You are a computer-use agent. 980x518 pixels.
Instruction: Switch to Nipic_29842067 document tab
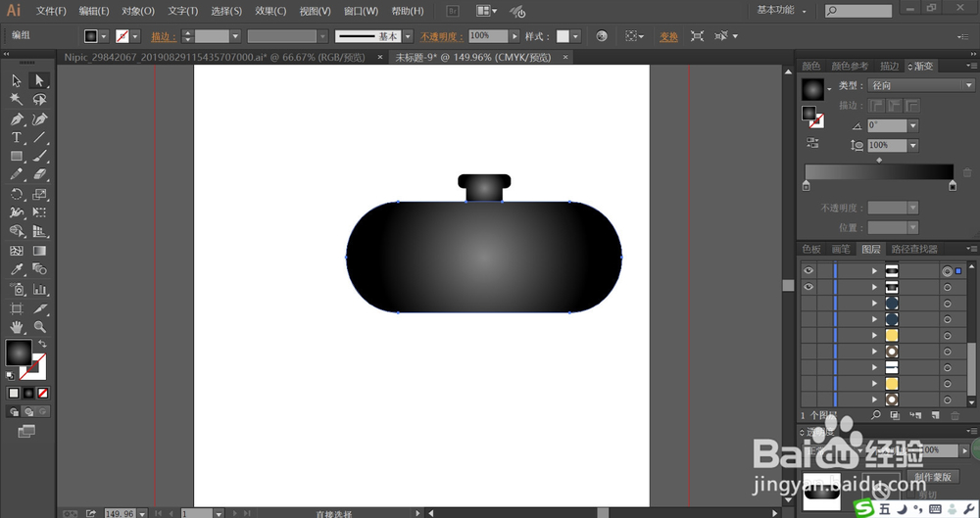point(215,57)
